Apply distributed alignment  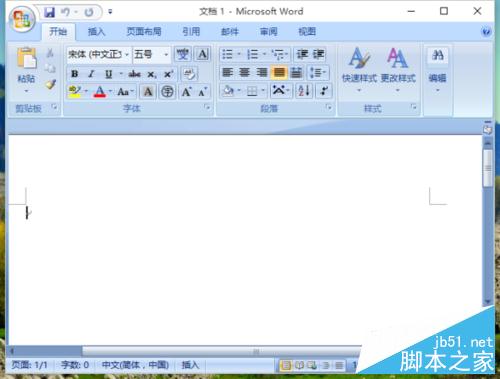pos(296,72)
